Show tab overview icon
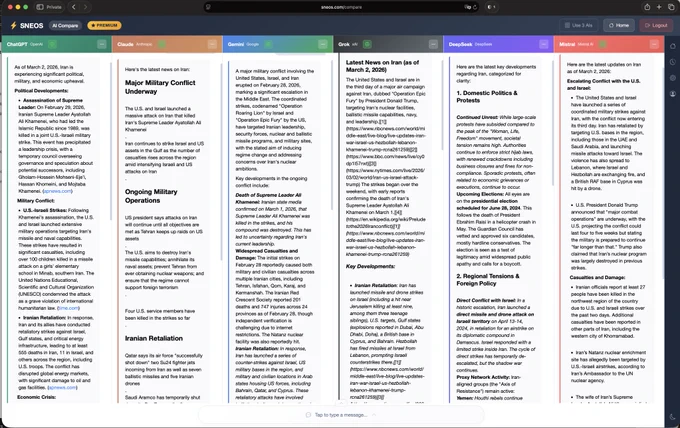 tap(671, 7)
